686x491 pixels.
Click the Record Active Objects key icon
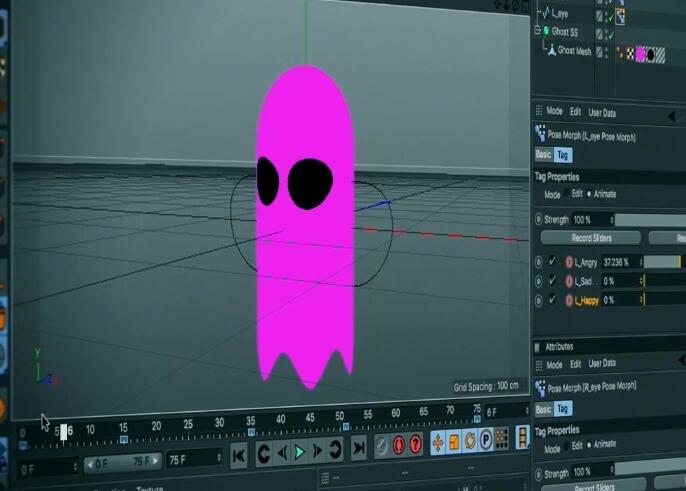pos(382,446)
